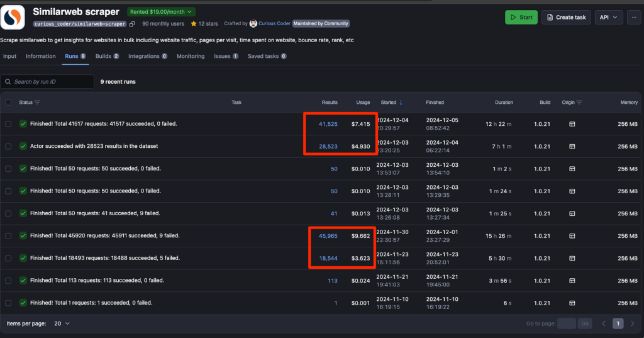Screen dimensions: 644x338
Task: Check the box for the 45920 requests run
Action: coord(8,236)
